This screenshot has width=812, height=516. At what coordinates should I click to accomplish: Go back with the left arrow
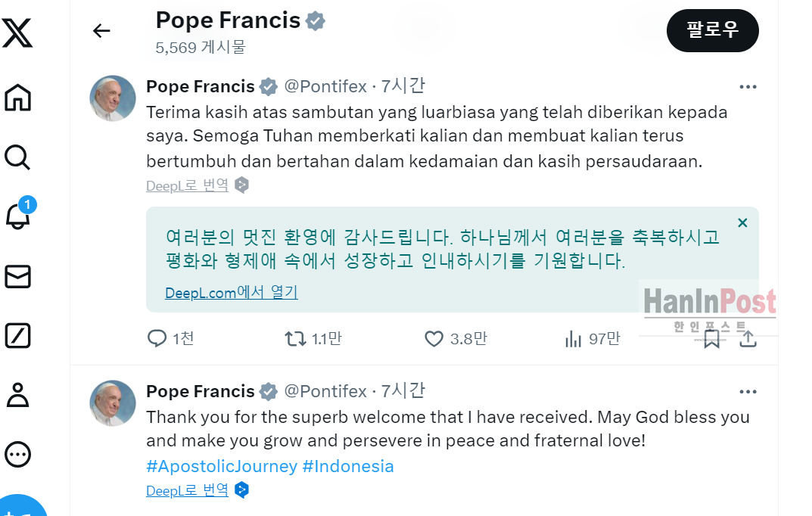point(101,30)
